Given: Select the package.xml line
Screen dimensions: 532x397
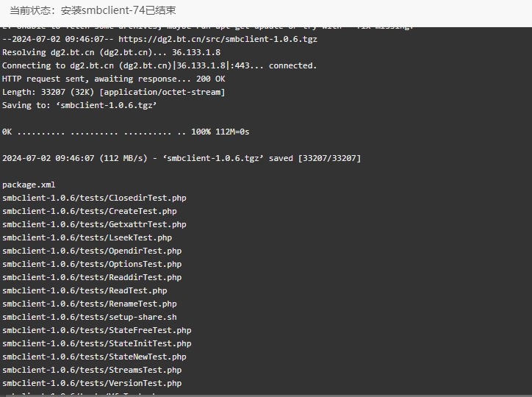Looking at the screenshot, I should (29, 185).
